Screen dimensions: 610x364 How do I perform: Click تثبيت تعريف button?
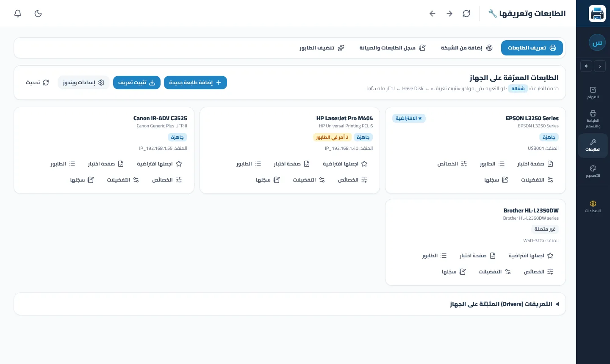[137, 83]
